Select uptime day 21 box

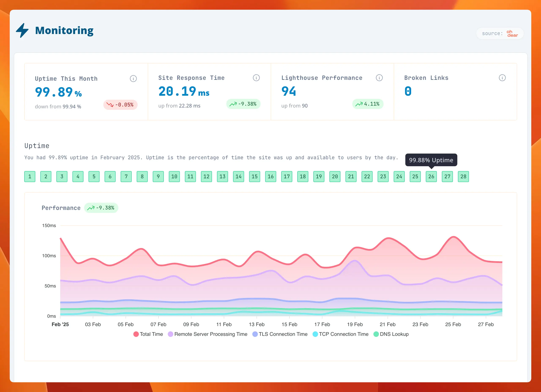[351, 176]
